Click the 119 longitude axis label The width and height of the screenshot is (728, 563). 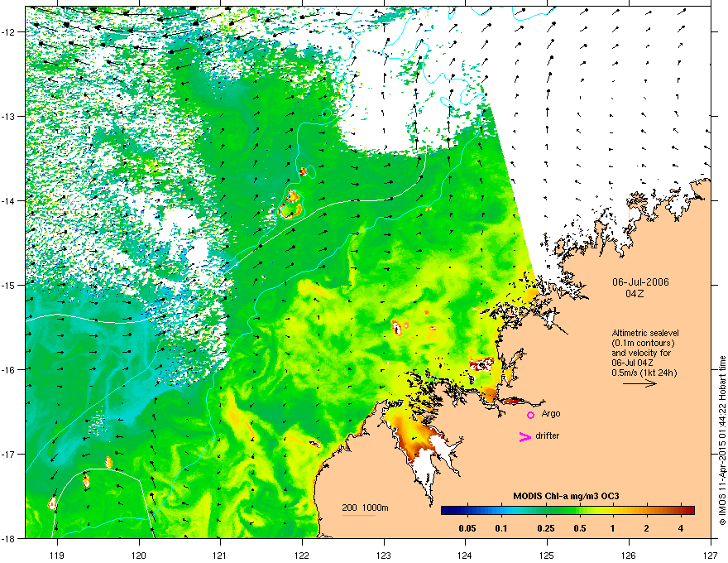click(57, 555)
